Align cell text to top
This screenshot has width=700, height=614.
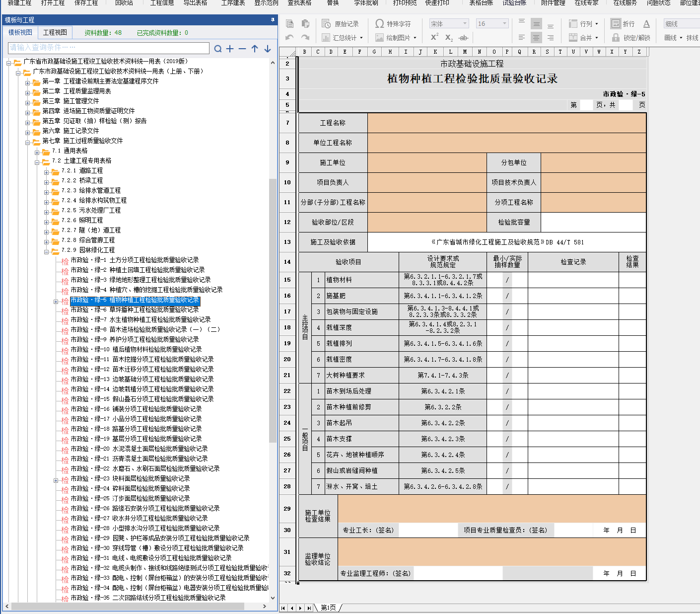tap(522, 22)
